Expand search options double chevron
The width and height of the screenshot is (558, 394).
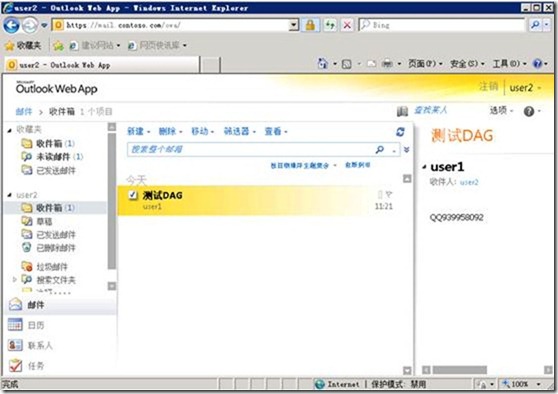coord(406,150)
